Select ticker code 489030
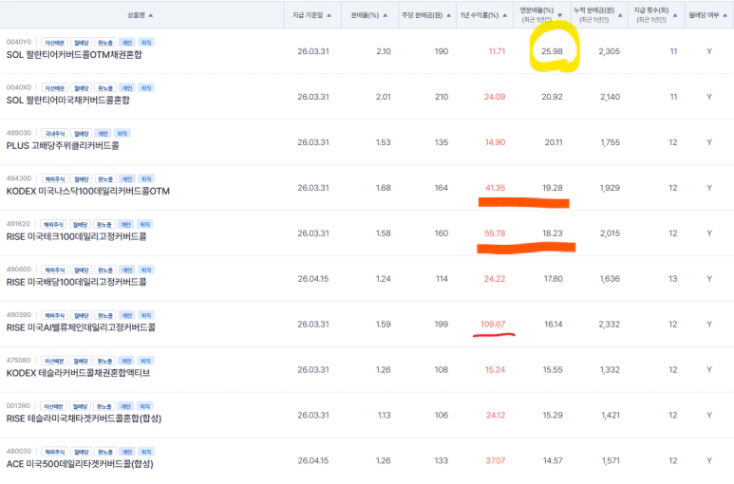The width and height of the screenshot is (734, 484). (19, 133)
